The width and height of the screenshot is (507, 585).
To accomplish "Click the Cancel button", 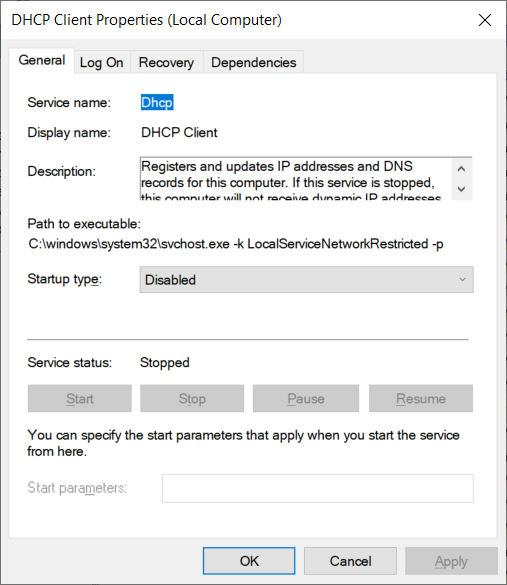I will pyautogui.click(x=350, y=561).
